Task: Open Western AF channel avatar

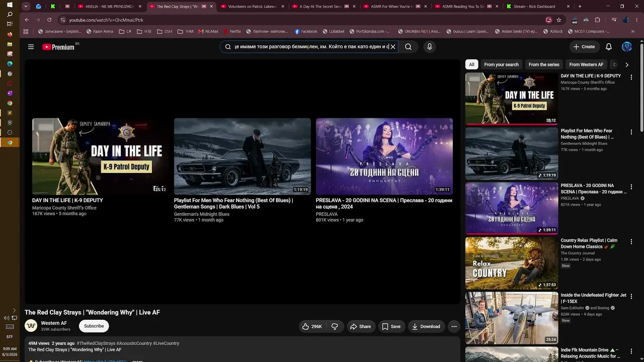Action: [31, 326]
